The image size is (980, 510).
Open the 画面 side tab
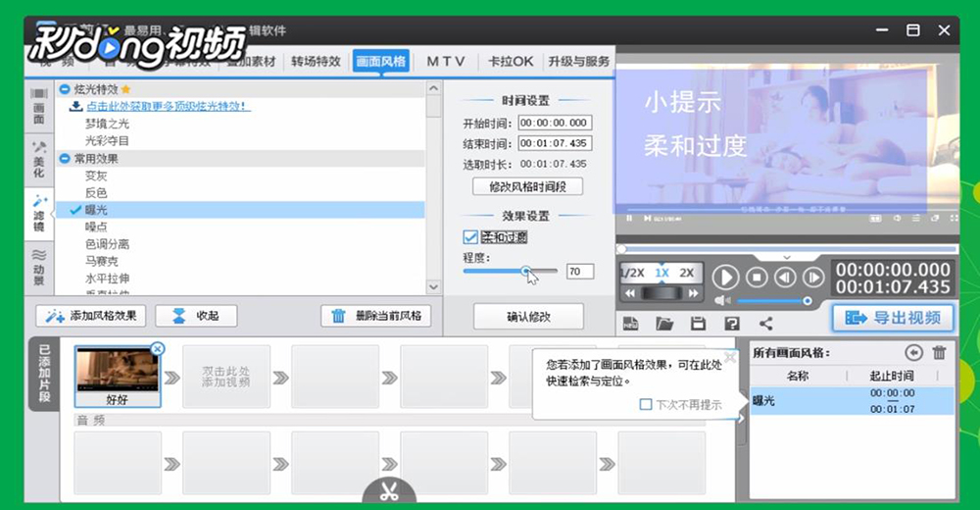click(39, 107)
